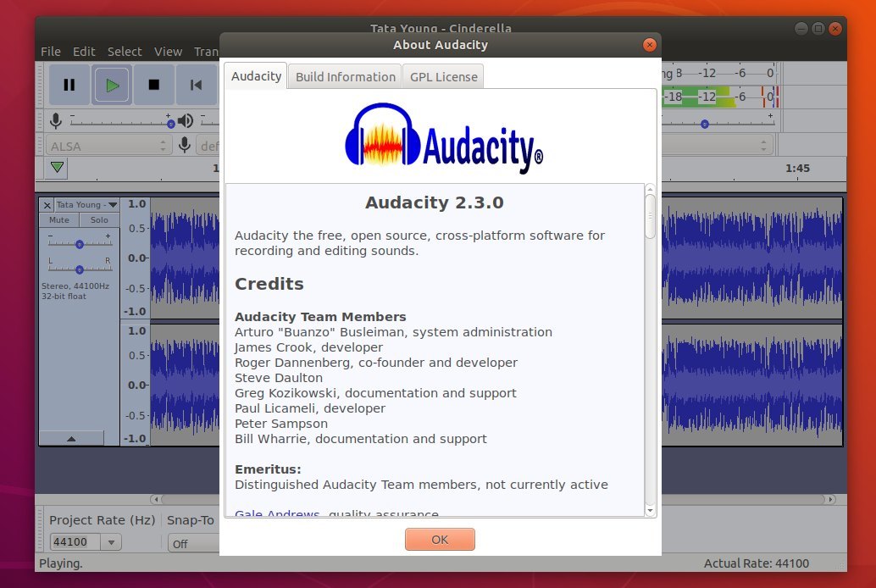Minimize the main Audacity window
Screen dimensions: 876x588
[801, 29]
